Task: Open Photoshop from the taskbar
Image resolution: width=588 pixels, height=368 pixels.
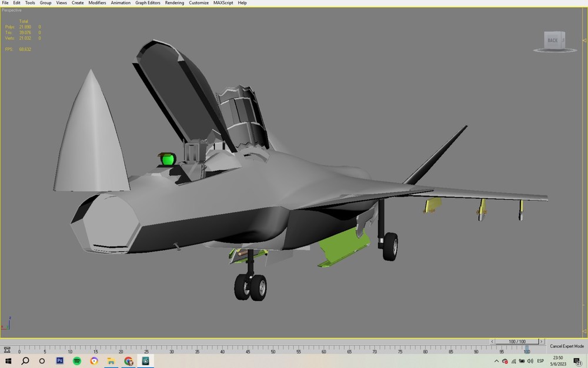Action: (59, 361)
